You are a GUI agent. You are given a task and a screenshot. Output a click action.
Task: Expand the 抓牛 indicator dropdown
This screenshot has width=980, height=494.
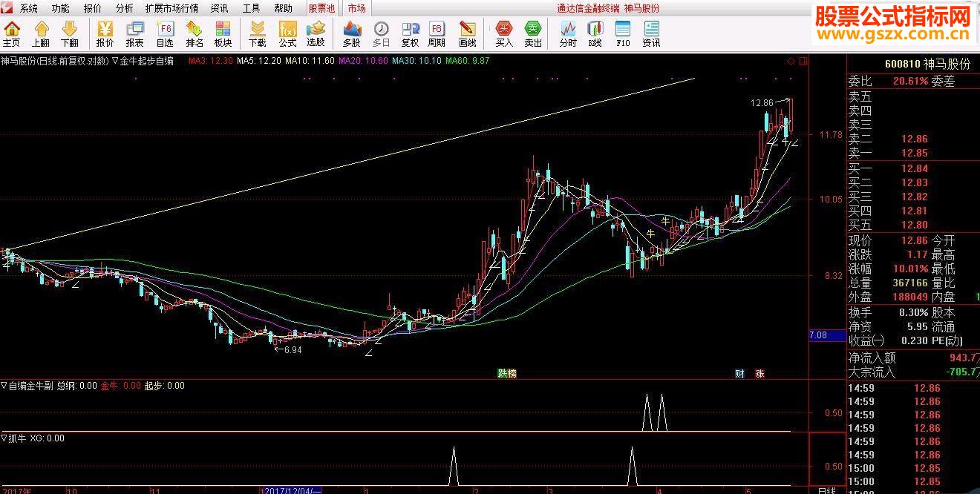(x=4, y=438)
